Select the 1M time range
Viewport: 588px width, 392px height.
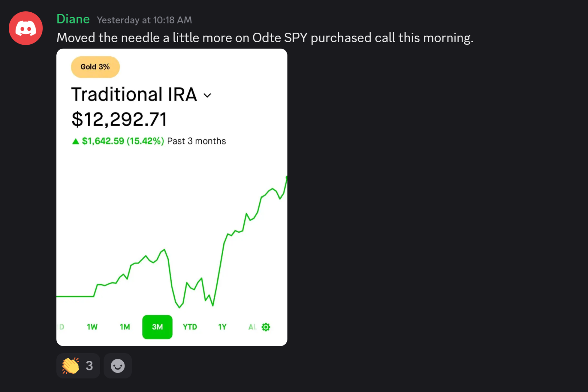pyautogui.click(x=125, y=327)
